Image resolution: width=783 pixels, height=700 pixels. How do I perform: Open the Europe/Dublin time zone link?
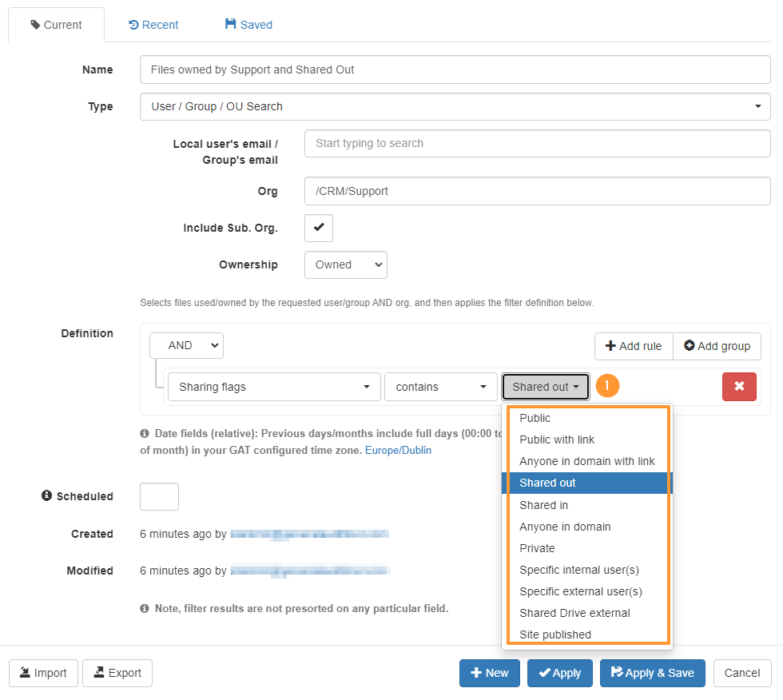click(398, 450)
